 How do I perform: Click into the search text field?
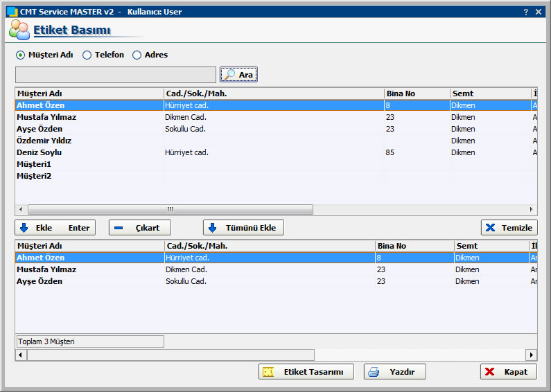[115, 75]
